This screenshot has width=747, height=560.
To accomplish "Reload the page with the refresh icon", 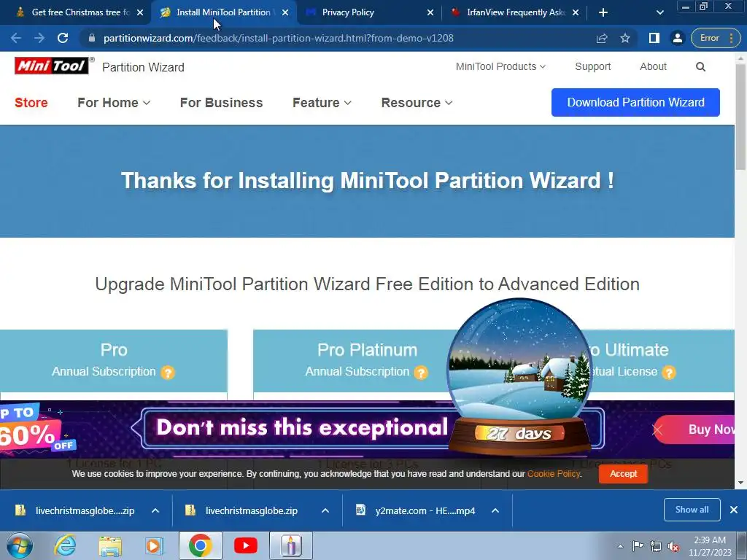I will [63, 38].
